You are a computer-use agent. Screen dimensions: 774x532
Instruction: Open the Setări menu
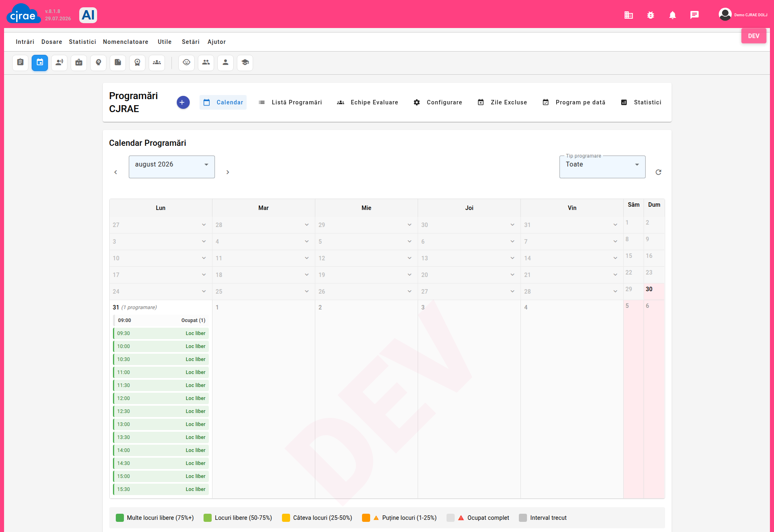[191, 42]
